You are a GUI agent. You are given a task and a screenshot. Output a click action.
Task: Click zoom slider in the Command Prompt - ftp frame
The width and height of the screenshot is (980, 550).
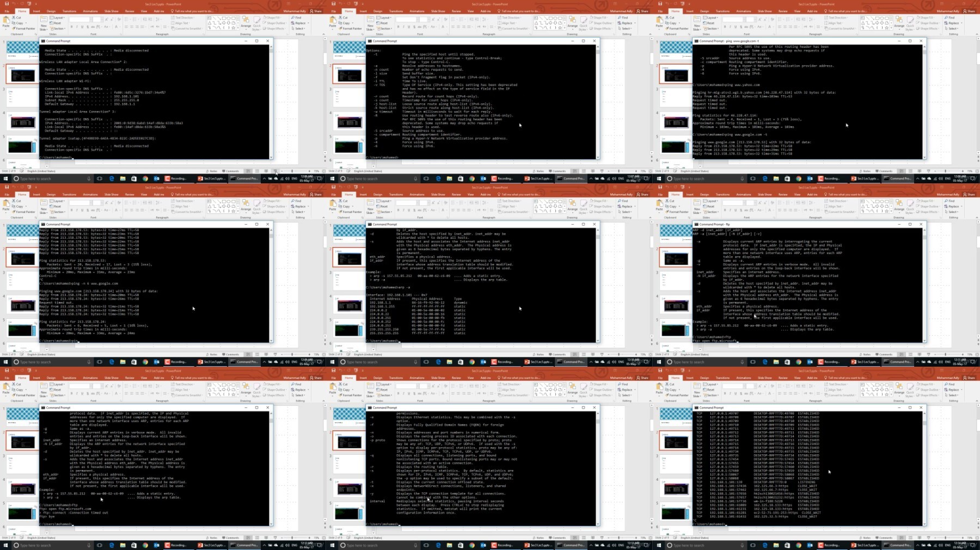click(946, 354)
